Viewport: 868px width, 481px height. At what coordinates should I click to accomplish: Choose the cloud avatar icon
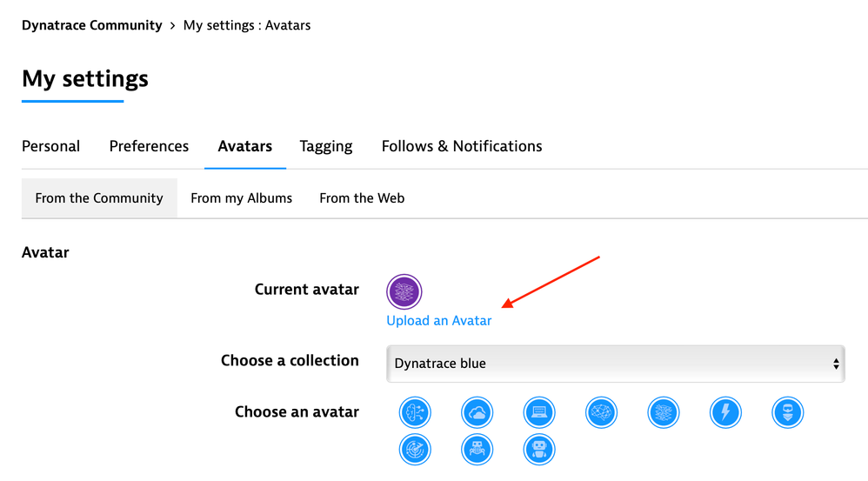point(477,412)
